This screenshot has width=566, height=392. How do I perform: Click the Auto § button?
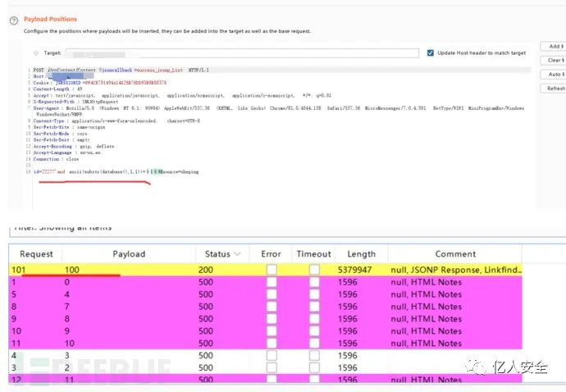click(555, 75)
